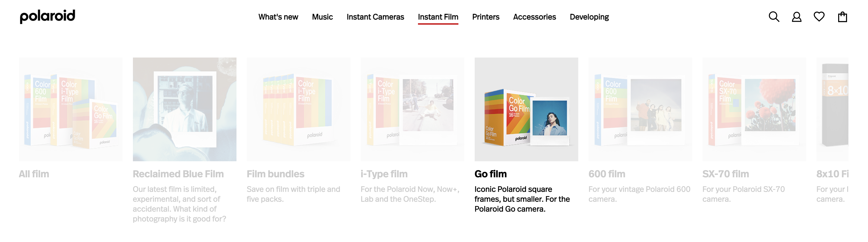The image size is (868, 242).
Task: Open the Printers menu
Action: point(486,17)
